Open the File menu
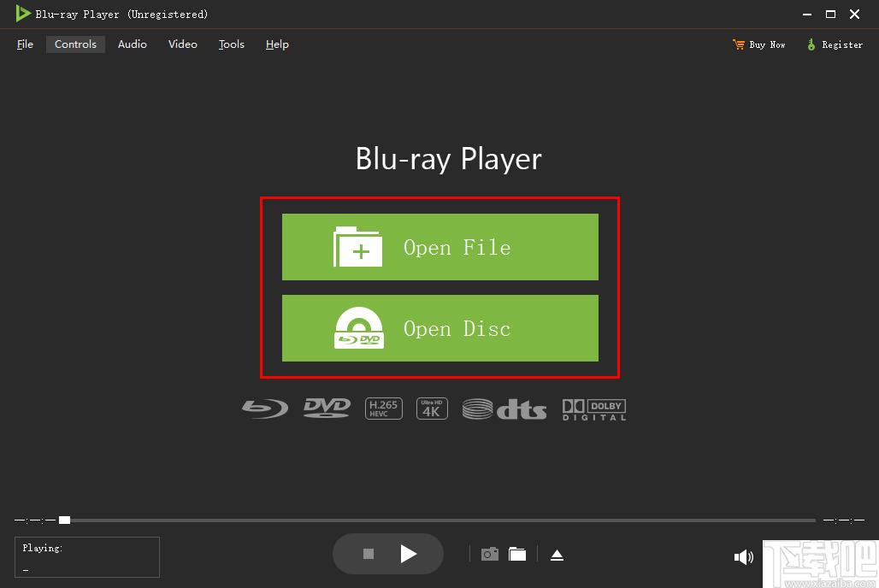 click(x=25, y=44)
